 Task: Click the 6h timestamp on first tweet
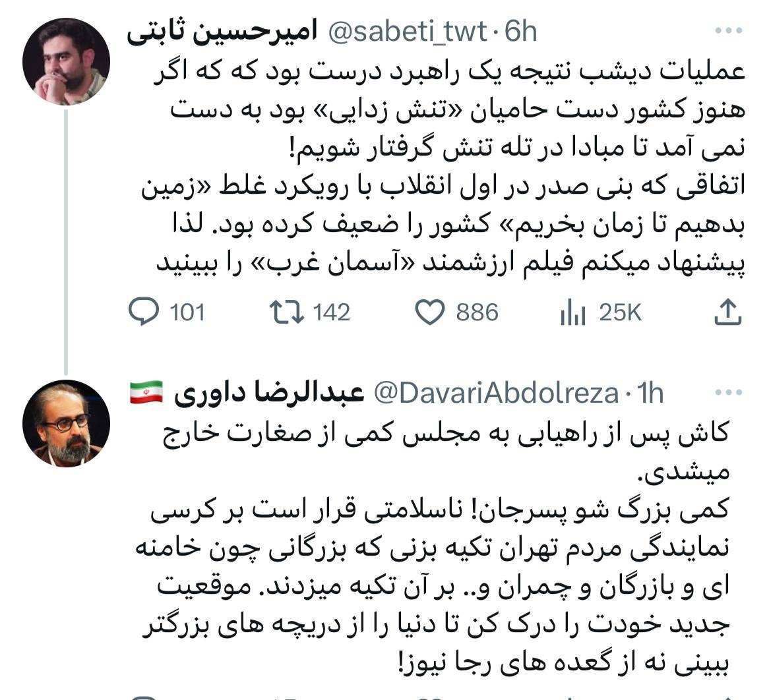[x=520, y=32]
